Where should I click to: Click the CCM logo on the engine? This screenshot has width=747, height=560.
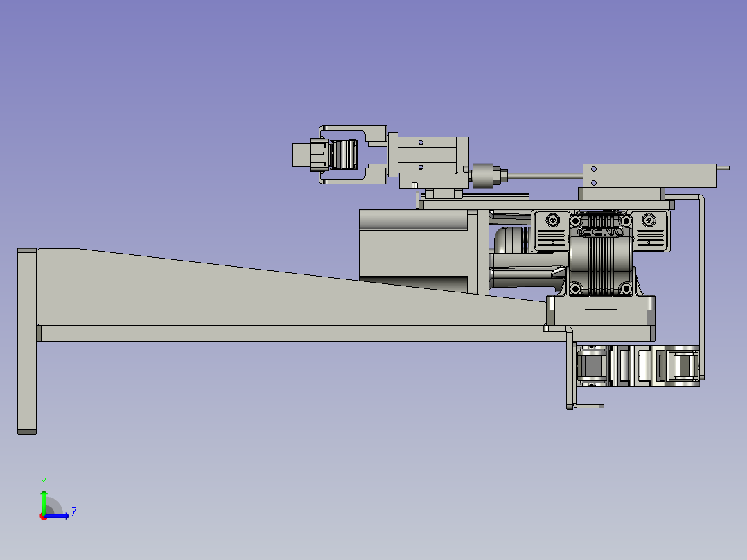point(600,232)
